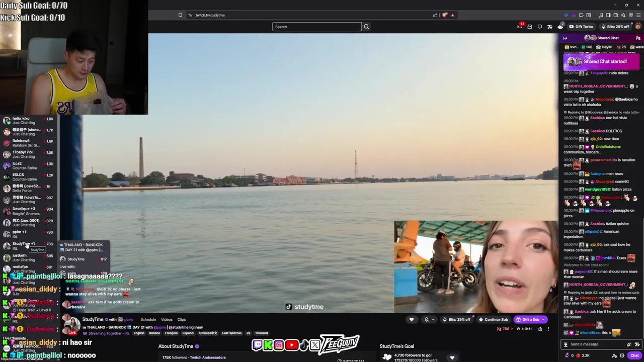644x362 pixels.
Task: Click the Gift Turbo button
Action: coord(581,27)
